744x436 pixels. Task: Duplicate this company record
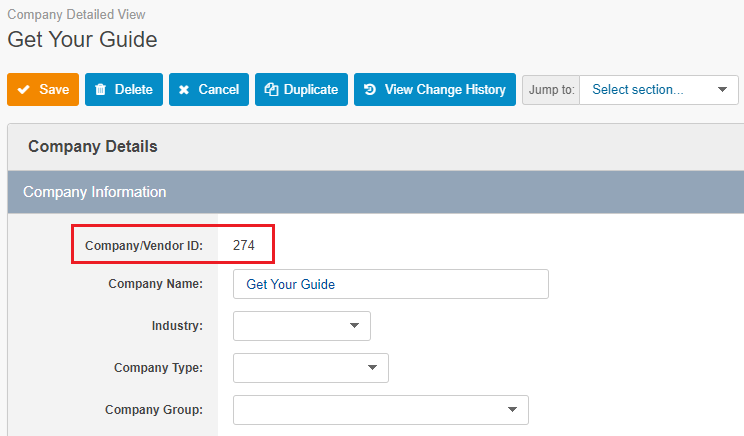coord(301,89)
